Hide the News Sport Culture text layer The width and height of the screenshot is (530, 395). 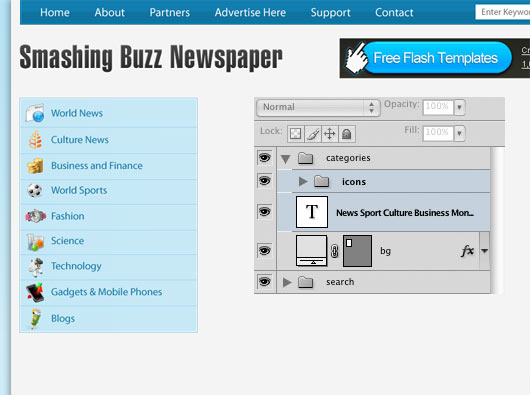265,212
